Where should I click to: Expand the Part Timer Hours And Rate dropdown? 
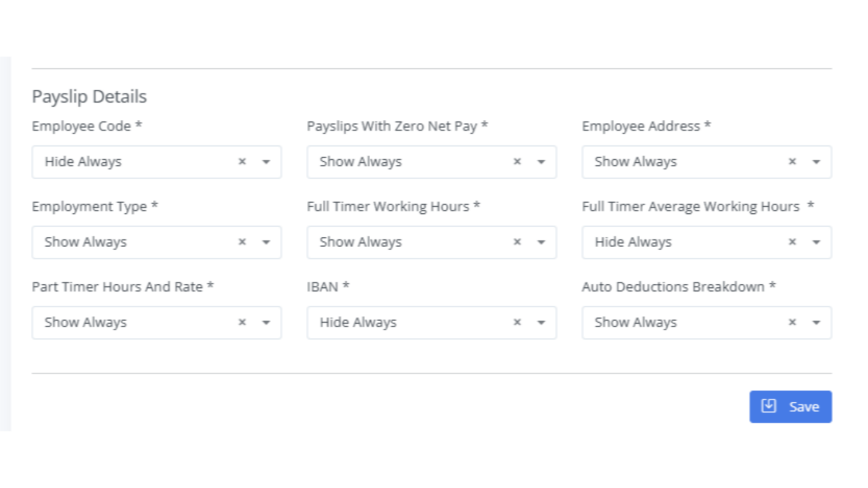pos(267,322)
